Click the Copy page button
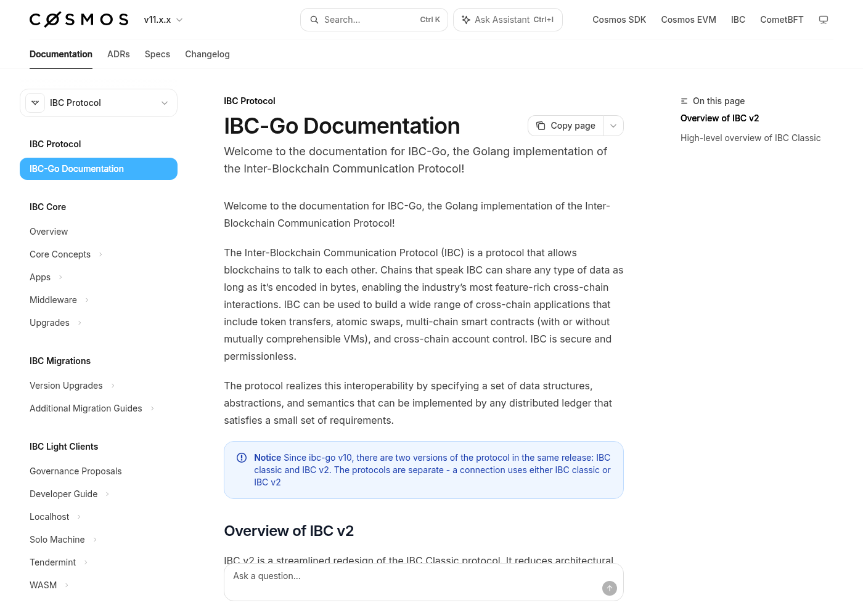This screenshot has width=863, height=616. click(x=565, y=126)
